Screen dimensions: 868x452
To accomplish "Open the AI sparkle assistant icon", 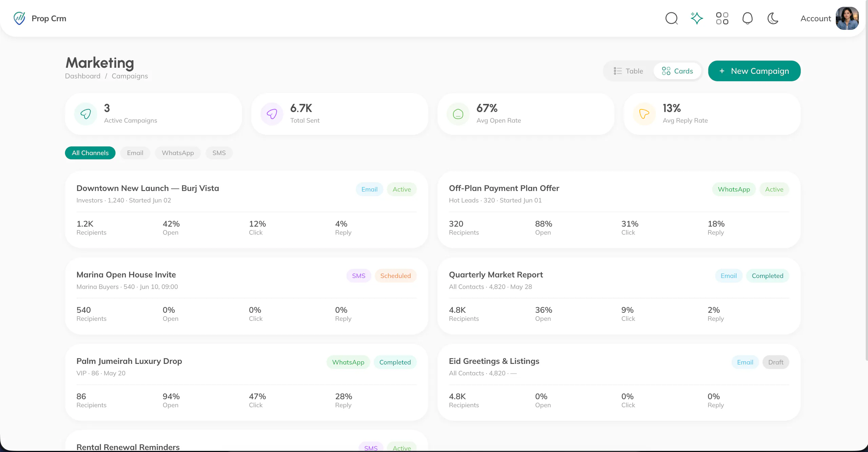I will (697, 18).
